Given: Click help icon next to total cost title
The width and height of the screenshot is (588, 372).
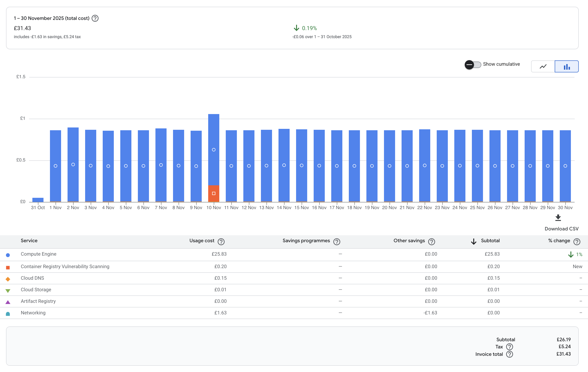Looking at the screenshot, I should (x=95, y=18).
